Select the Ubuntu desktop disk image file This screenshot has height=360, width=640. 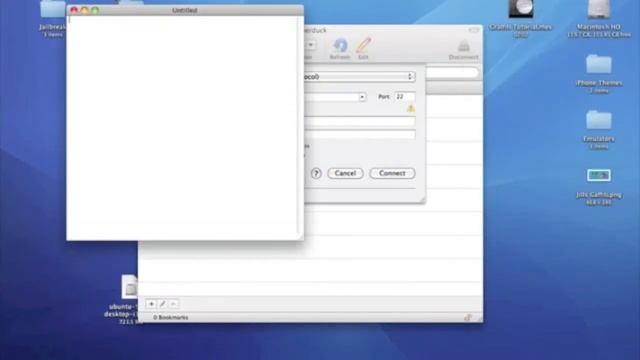coord(129,287)
